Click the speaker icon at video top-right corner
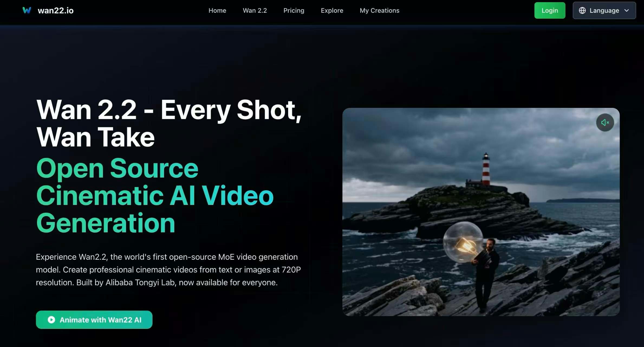Viewport: 644px width, 347px height. tap(605, 122)
